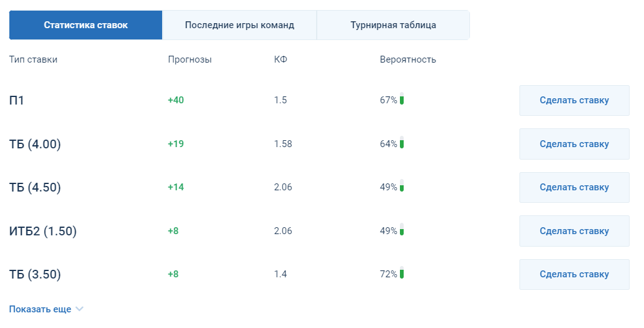The height and width of the screenshot is (328, 644).
Task: Click the П1 probability bar indicator
Action: pos(402,99)
